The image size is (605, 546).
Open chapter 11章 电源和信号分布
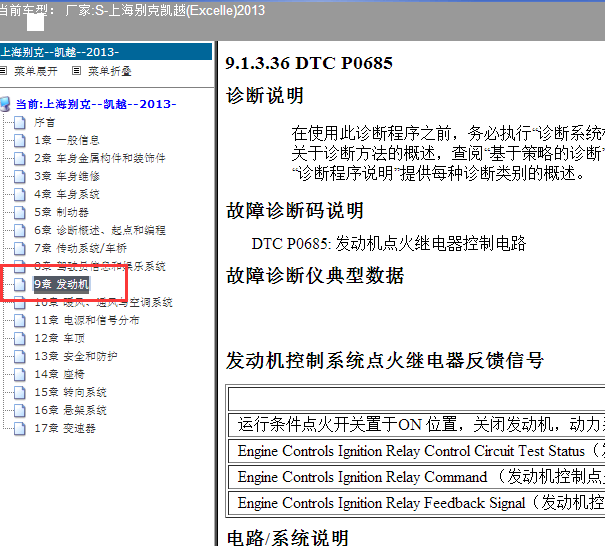87,320
